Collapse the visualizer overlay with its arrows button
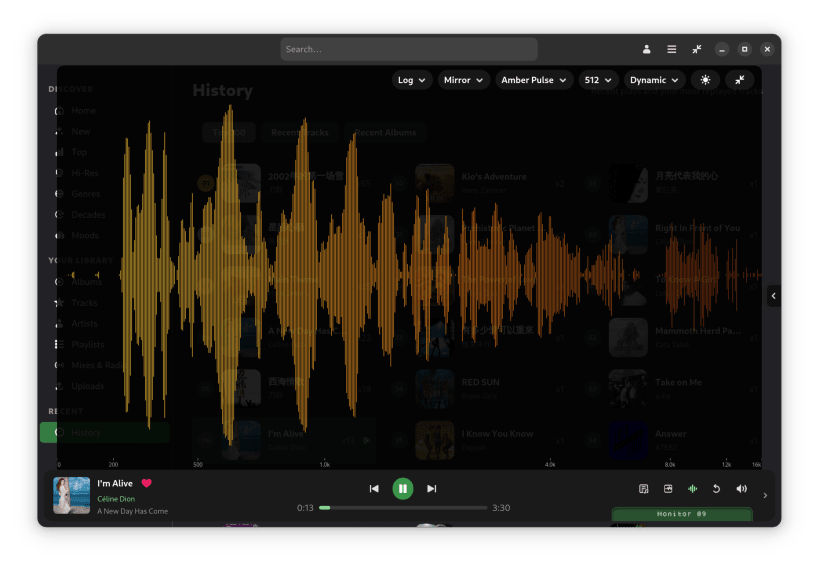Image resolution: width=819 pixels, height=568 pixels. point(740,80)
